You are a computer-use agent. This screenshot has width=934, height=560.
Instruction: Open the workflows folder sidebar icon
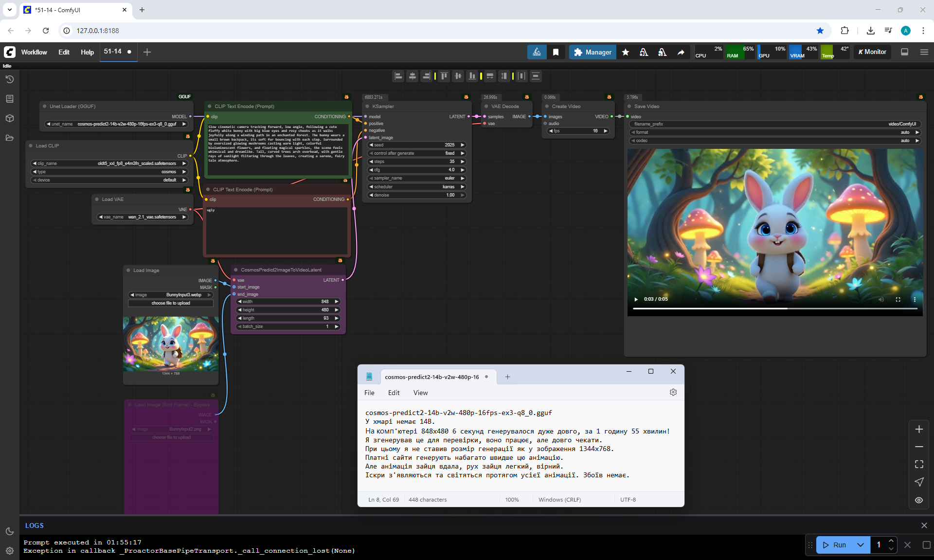point(9,138)
